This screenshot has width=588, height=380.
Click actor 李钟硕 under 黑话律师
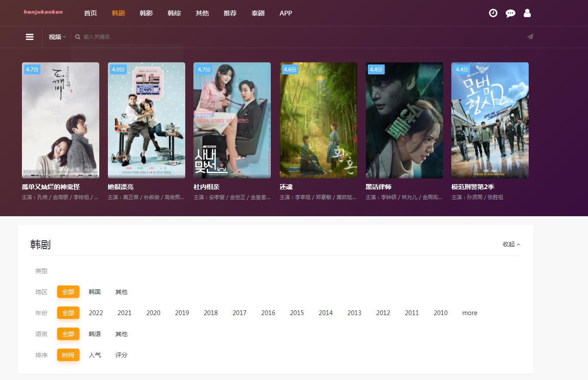389,197
